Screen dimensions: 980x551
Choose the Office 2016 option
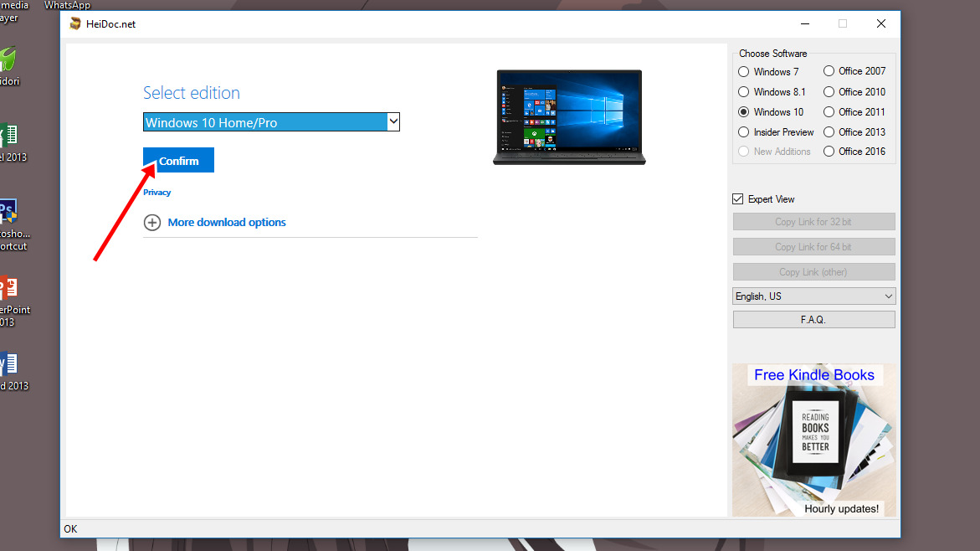pos(829,152)
